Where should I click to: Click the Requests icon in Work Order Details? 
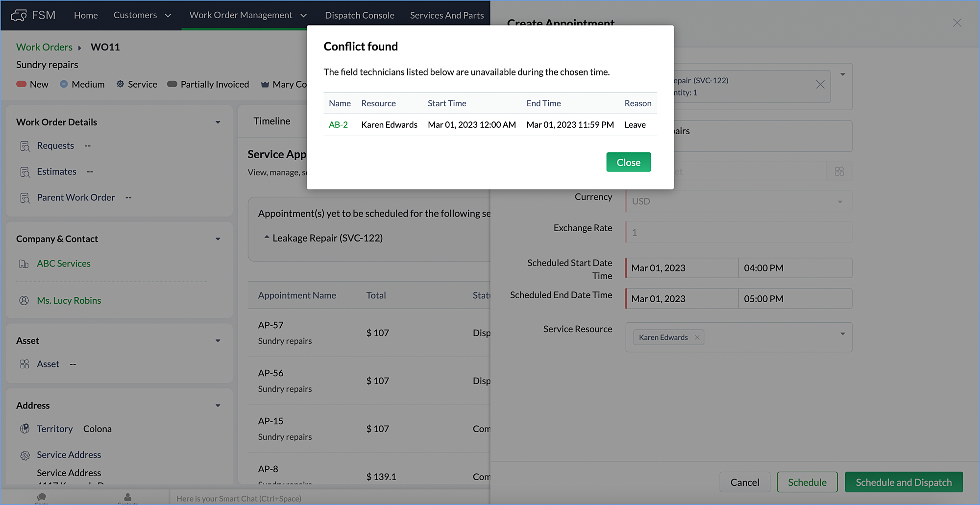pyautogui.click(x=25, y=146)
